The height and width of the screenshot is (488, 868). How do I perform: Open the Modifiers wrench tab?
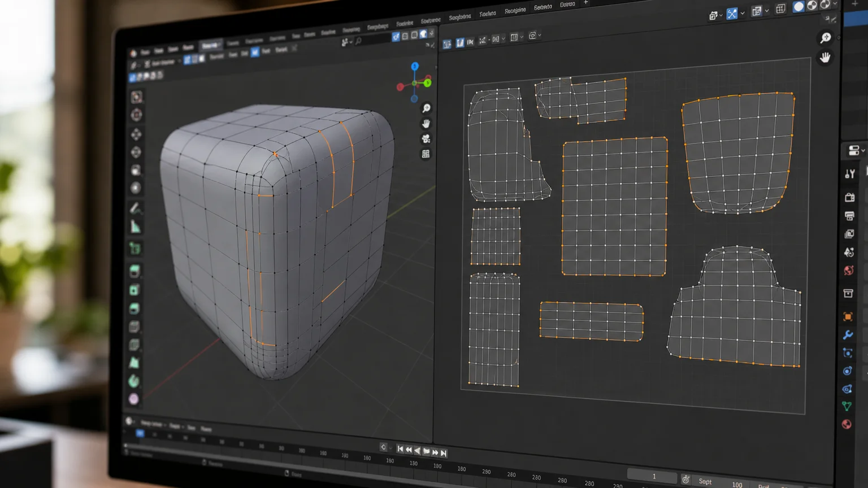click(x=848, y=335)
